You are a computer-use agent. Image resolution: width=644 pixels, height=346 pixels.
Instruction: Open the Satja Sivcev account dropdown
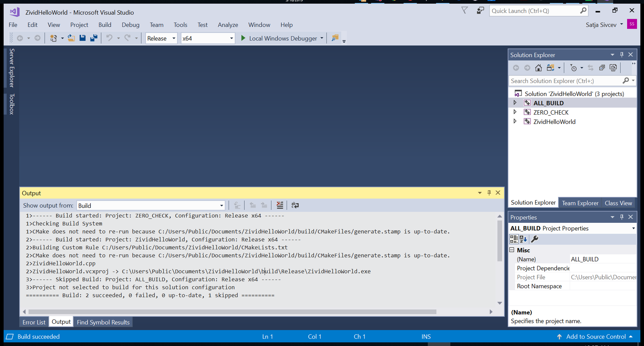point(621,24)
